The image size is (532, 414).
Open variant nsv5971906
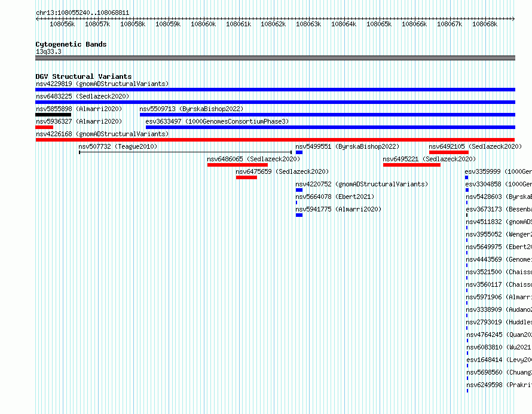click(499, 297)
